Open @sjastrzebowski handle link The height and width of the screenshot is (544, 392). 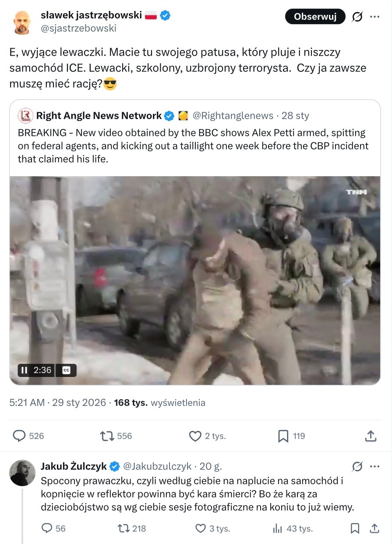[78, 28]
